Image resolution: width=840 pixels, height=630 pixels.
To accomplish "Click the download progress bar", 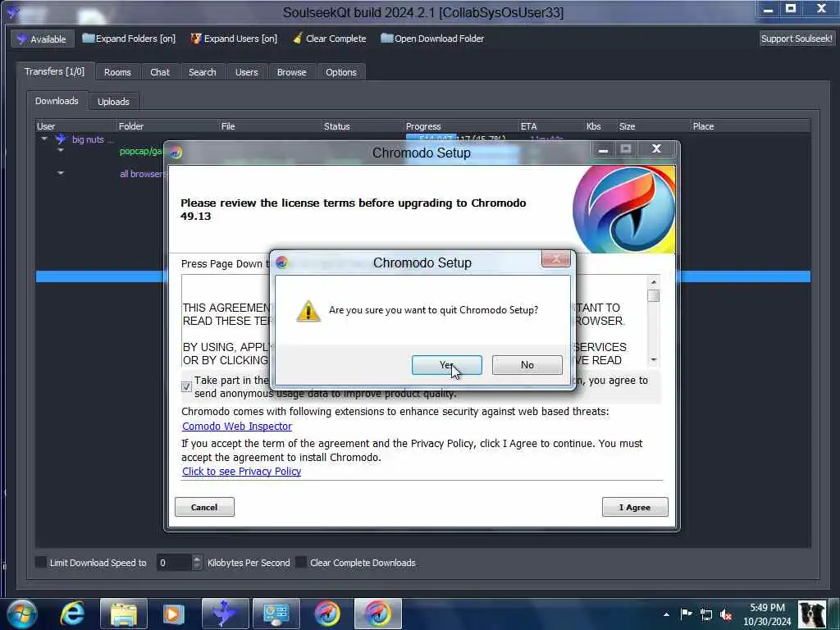I will click(462, 138).
